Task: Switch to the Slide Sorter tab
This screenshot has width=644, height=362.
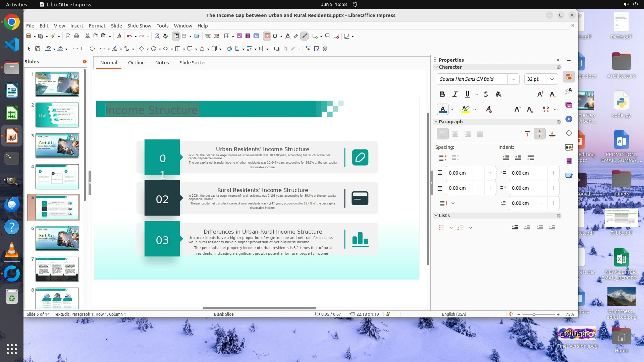Action: pyautogui.click(x=193, y=63)
